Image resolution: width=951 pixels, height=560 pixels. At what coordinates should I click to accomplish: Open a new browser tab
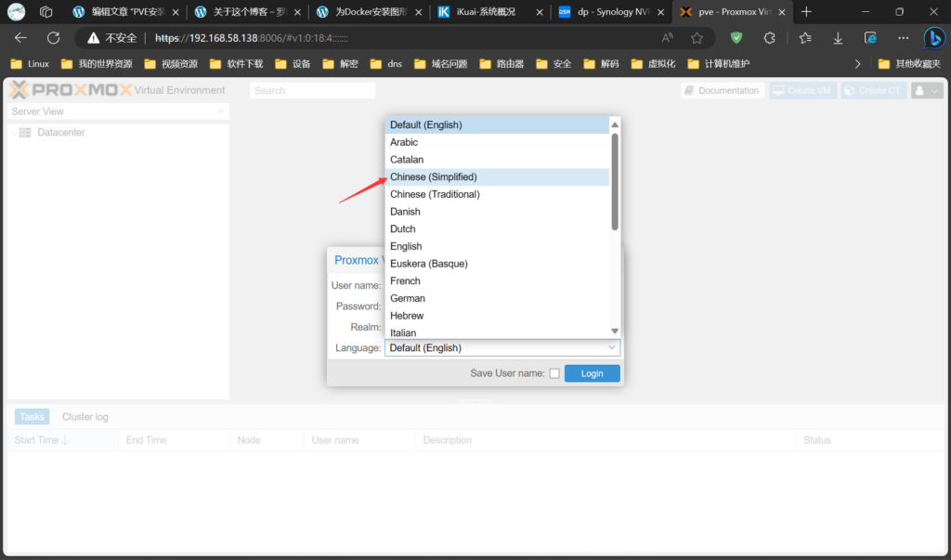[x=806, y=12]
